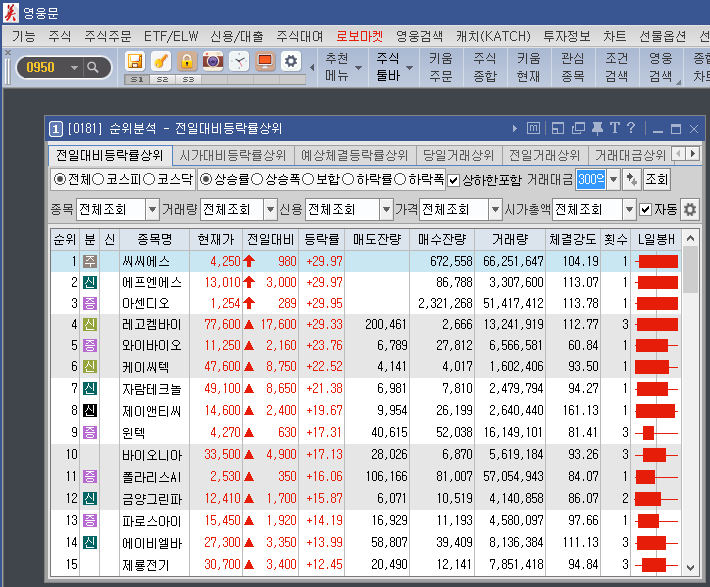The width and height of the screenshot is (710, 587).
Task: Open the 주식주문 menu
Action: coord(108,36)
